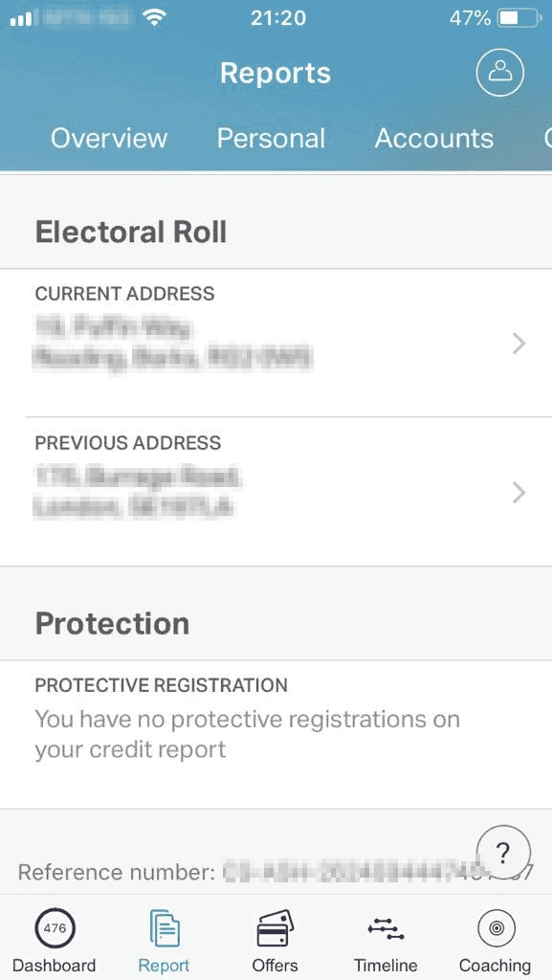Switch to the Personal tab
Image resolution: width=552 pixels, height=980 pixels.
point(271,138)
